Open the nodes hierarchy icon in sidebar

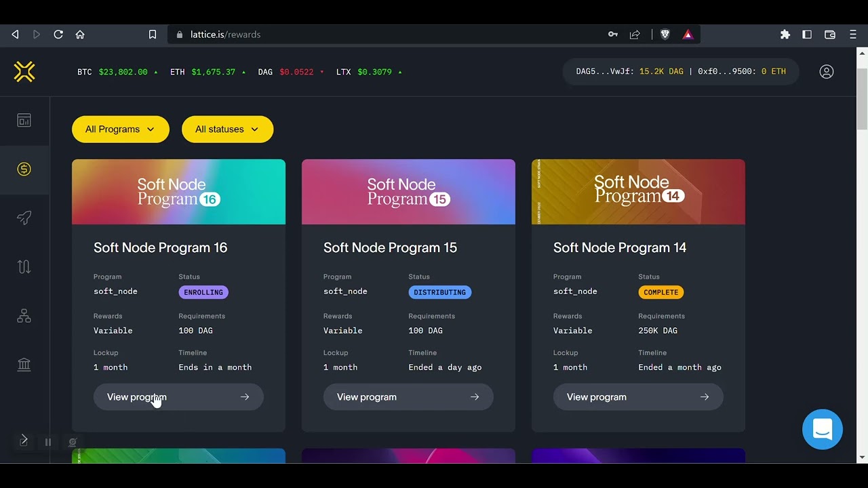pyautogui.click(x=24, y=316)
